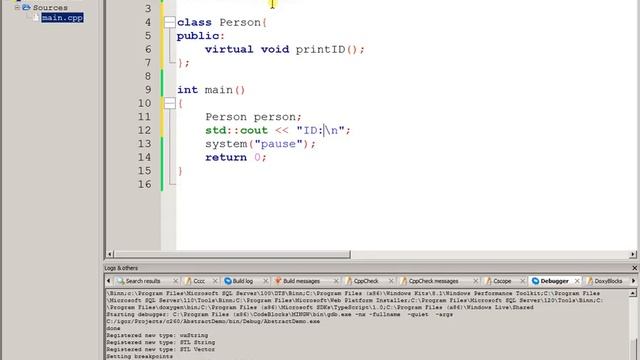Close the Cccc tab
640x360 pixels.
215,281
